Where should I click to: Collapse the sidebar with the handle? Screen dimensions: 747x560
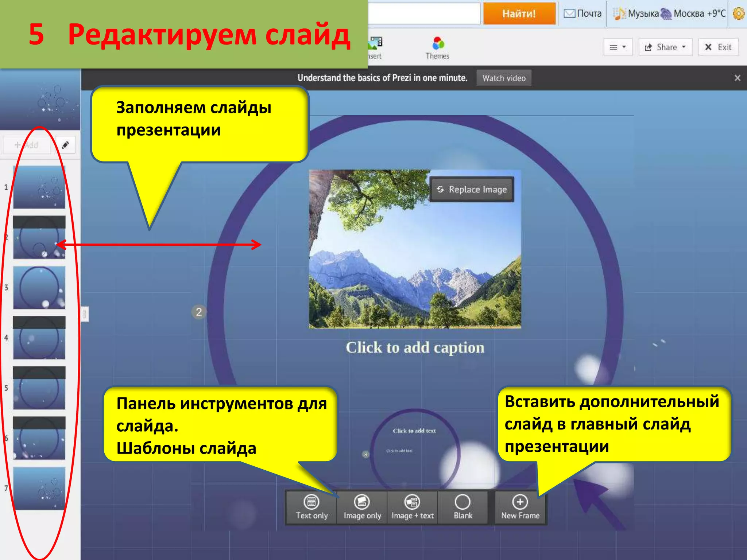85,314
